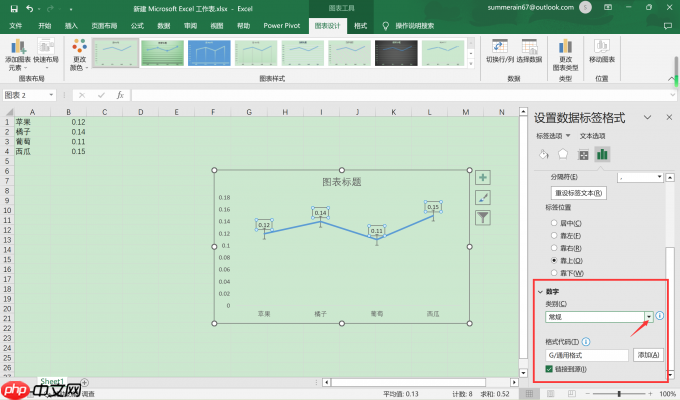Click Move Chart (移动图表) icon
Image resolution: width=680 pixels, height=400 pixels.
pos(602,46)
